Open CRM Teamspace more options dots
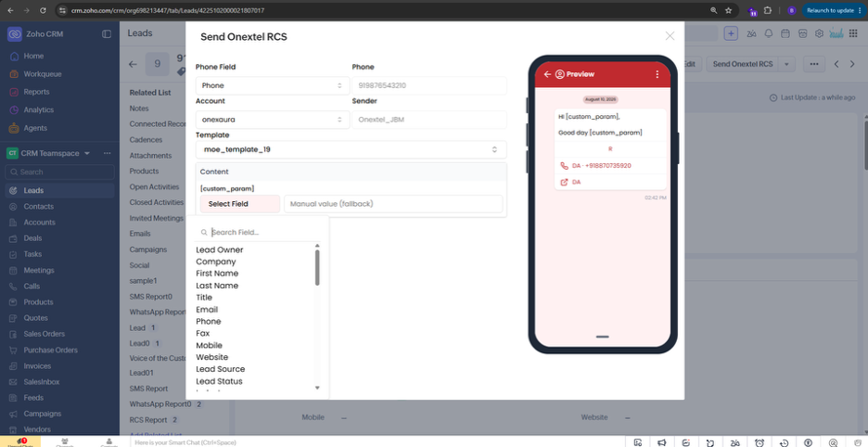 point(107,153)
